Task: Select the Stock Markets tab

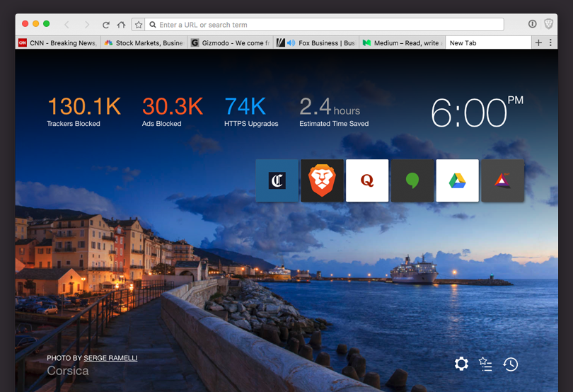Action: coord(144,43)
